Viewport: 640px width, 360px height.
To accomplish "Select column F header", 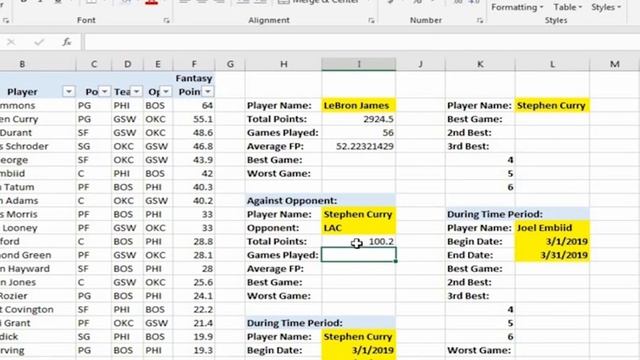I will (x=194, y=64).
